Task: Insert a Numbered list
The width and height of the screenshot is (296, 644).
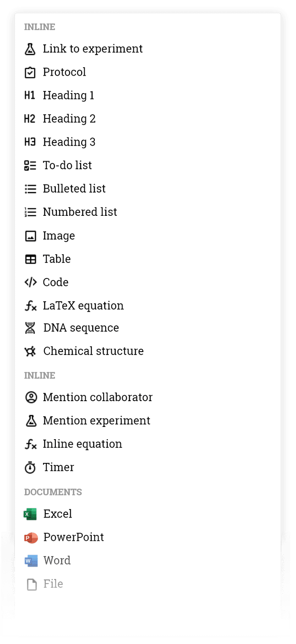Action: (79, 212)
